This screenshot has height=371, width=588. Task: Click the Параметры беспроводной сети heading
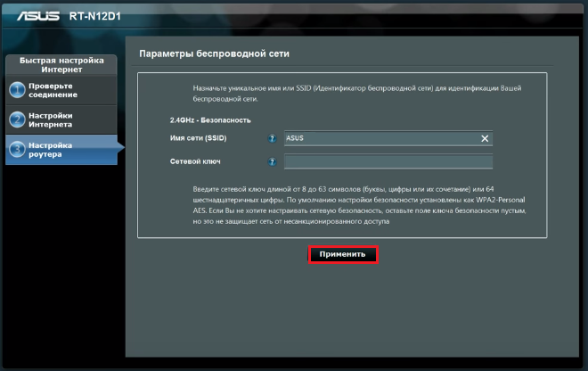click(214, 54)
